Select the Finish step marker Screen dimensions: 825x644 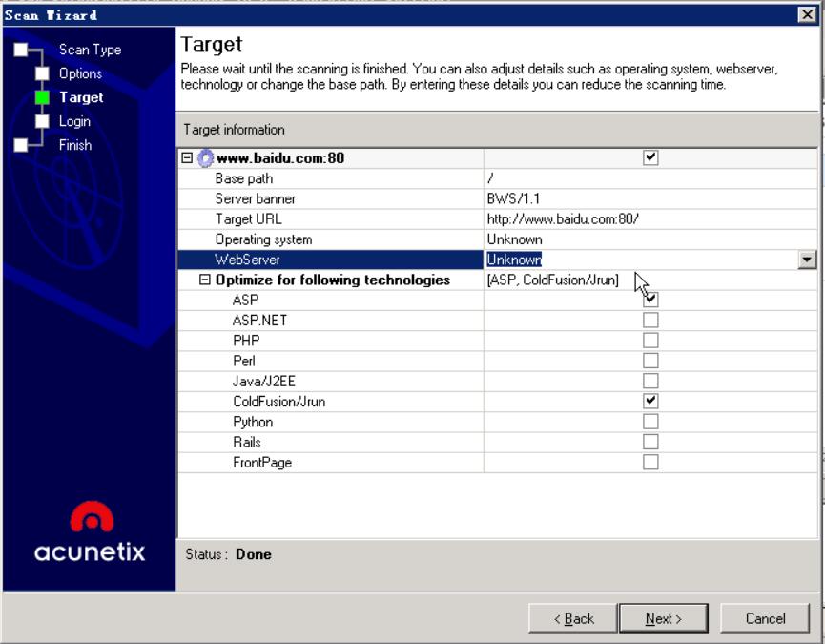click(21, 145)
